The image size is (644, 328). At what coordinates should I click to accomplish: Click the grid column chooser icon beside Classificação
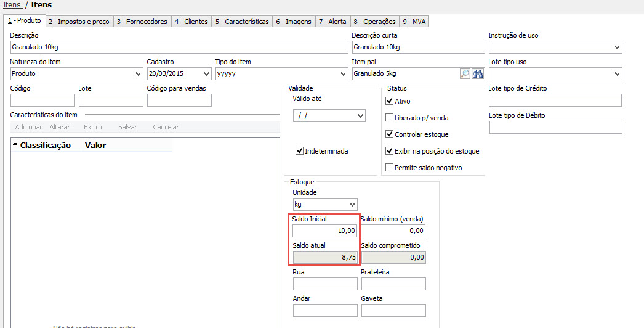[x=15, y=145]
